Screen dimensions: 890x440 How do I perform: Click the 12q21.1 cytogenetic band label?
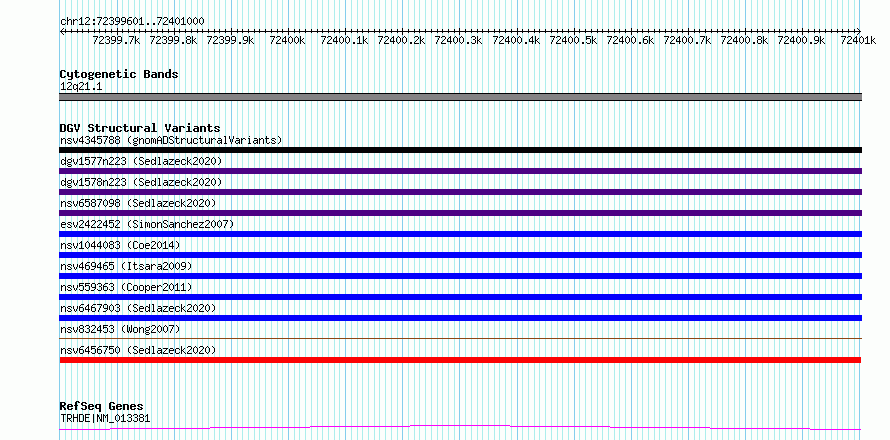click(81, 87)
